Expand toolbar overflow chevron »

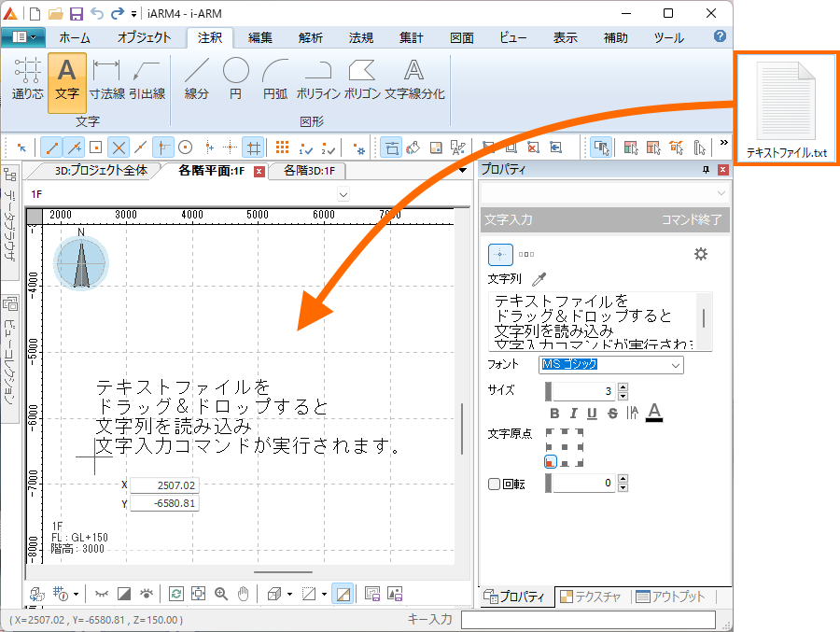pos(723,143)
